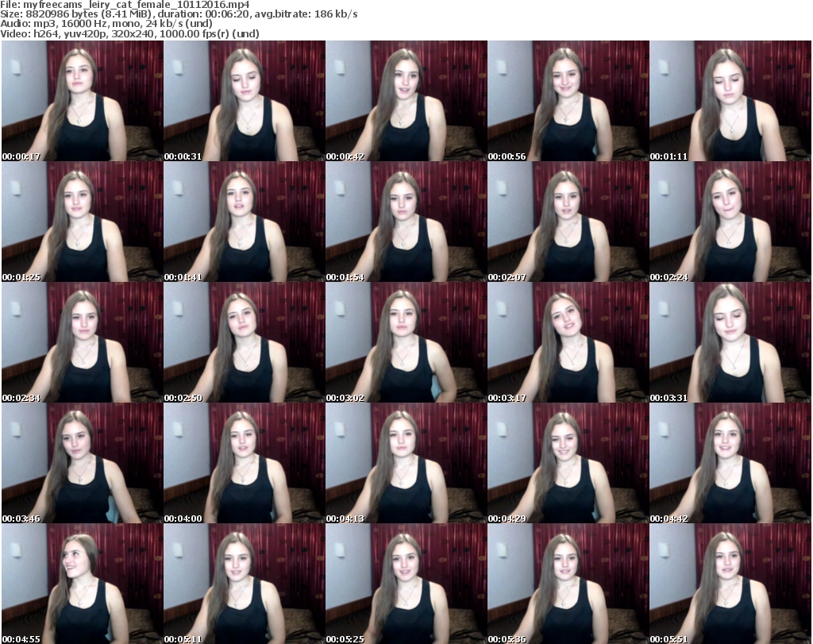
Task: Pick the preview frame marked 00:02:34
Action: (83, 342)
